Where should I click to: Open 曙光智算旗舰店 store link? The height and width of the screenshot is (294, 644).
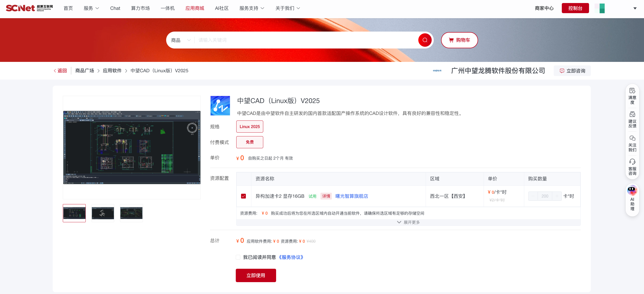click(352, 196)
